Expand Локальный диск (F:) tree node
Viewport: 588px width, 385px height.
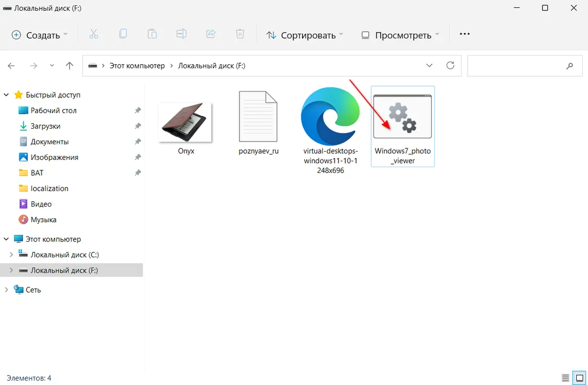11,270
